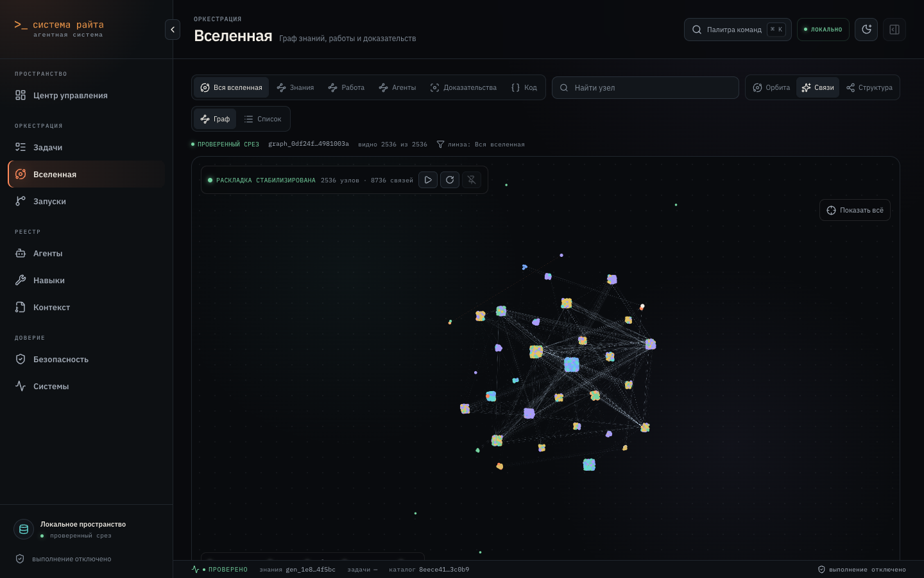
Task: Click the Найти узел search field
Action: (646, 88)
